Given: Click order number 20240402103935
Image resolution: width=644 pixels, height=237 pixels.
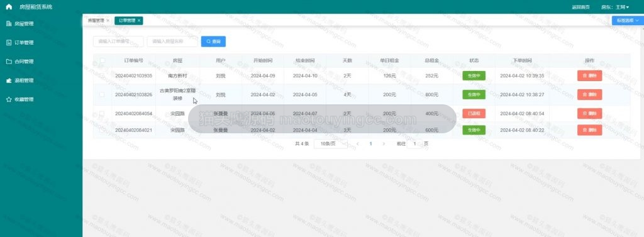Looking at the screenshot, I should click(x=133, y=75).
